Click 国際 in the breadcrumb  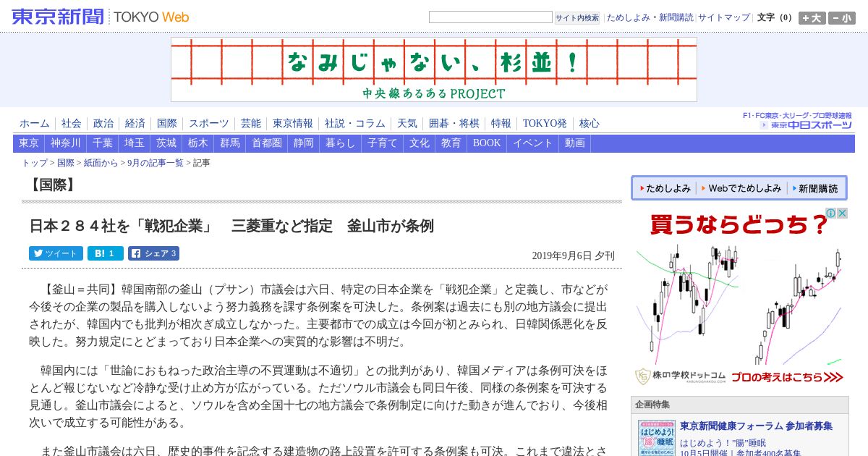pos(66,164)
